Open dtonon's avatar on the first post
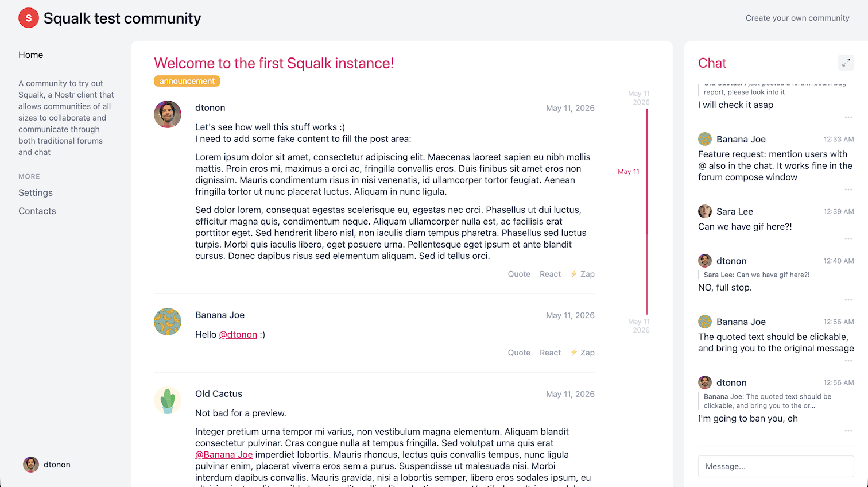The height and width of the screenshot is (487, 868). (x=168, y=114)
